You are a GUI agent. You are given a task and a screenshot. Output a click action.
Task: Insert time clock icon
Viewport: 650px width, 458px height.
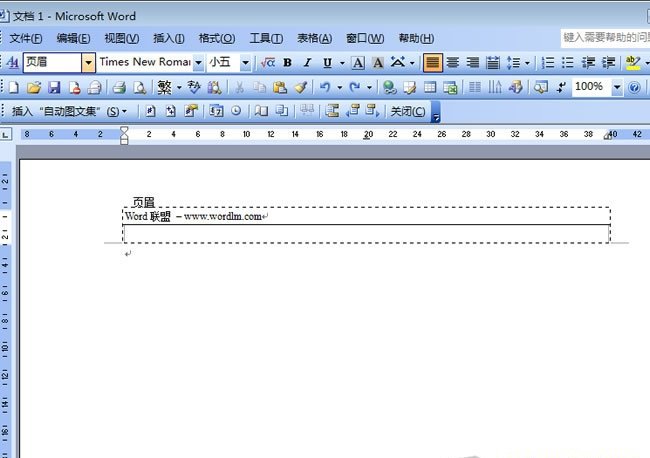236,111
